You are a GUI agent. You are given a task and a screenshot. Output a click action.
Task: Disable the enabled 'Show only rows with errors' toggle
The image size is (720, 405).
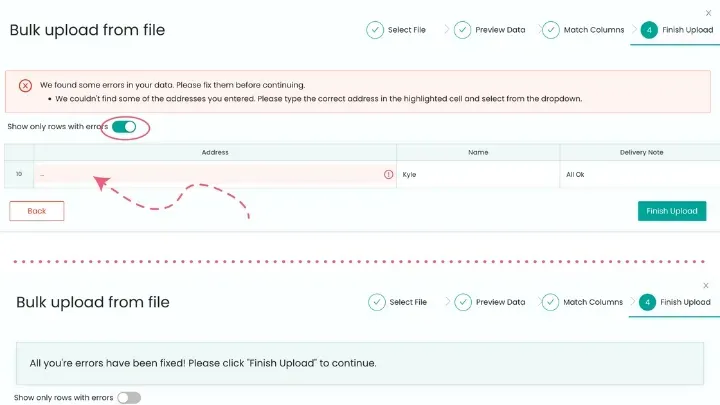coord(124,127)
